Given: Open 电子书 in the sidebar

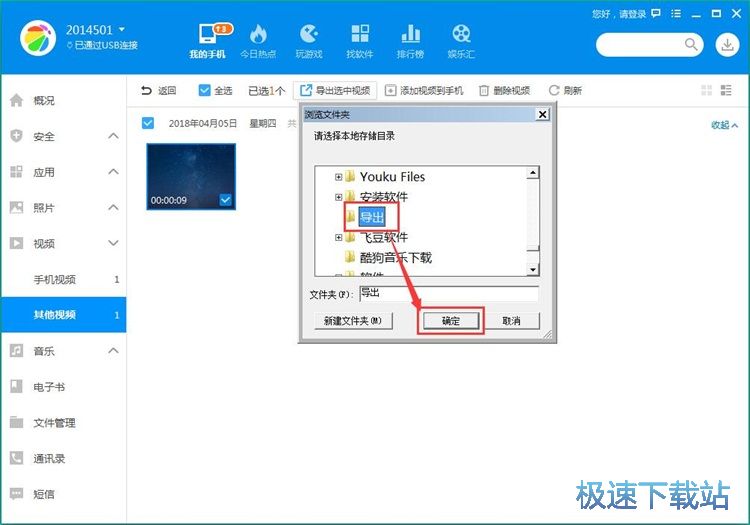Looking at the screenshot, I should click(63, 387).
